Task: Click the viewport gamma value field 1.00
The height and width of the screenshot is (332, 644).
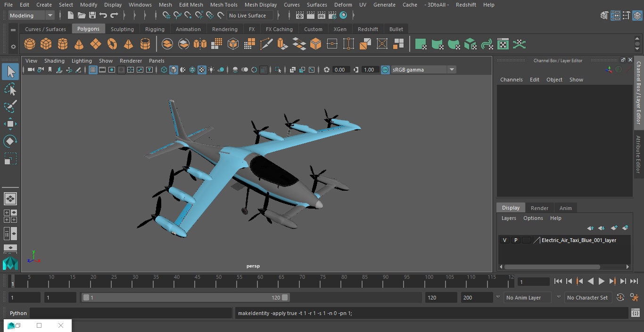Action: click(369, 70)
